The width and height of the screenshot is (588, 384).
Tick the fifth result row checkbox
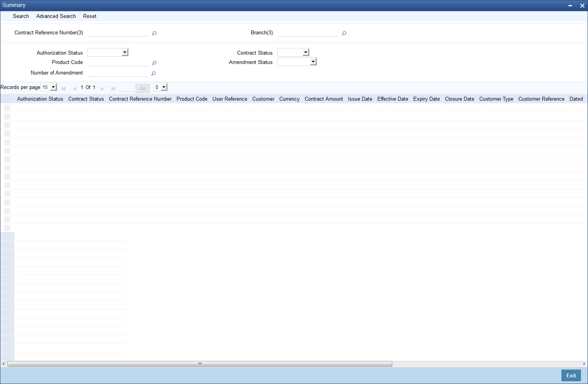pos(7,142)
